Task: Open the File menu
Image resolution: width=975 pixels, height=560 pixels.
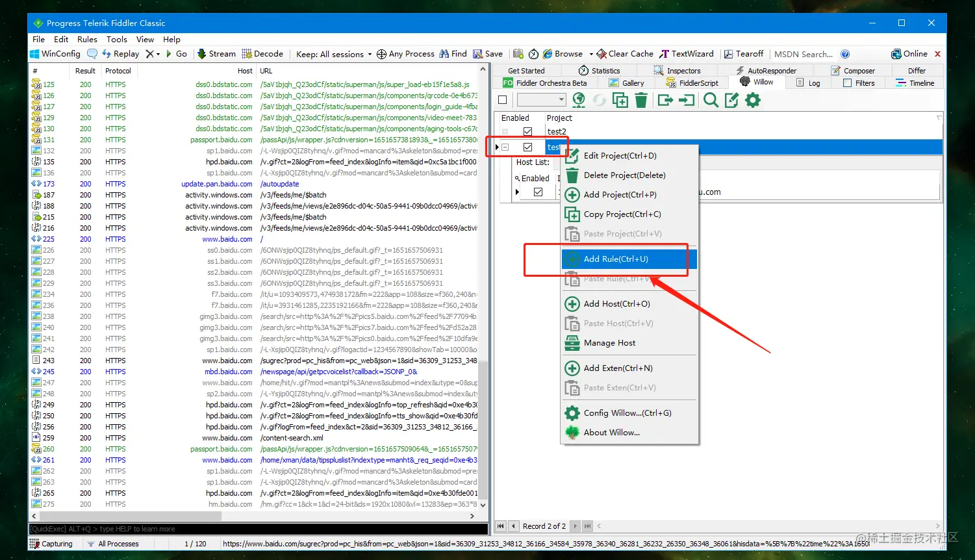Action: tap(39, 39)
